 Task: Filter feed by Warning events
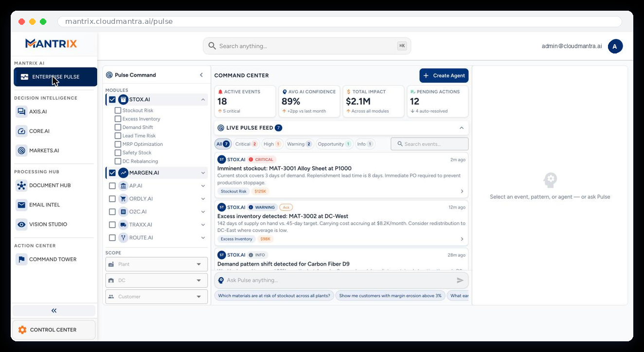(299, 144)
